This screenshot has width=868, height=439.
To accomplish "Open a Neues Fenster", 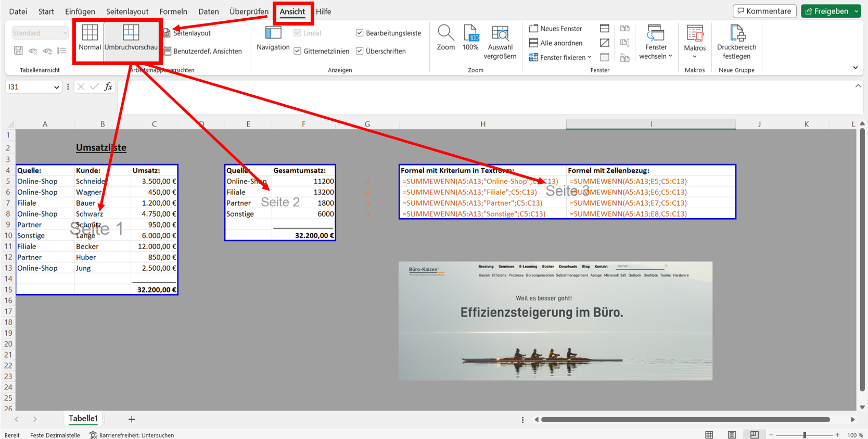I will pos(556,29).
